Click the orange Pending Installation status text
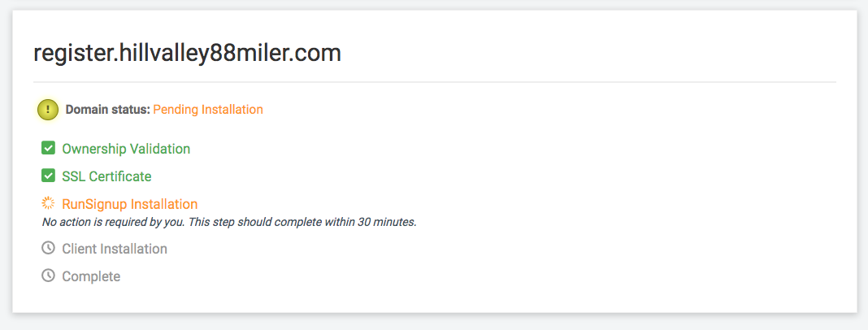The height and width of the screenshot is (330, 868). [208, 110]
